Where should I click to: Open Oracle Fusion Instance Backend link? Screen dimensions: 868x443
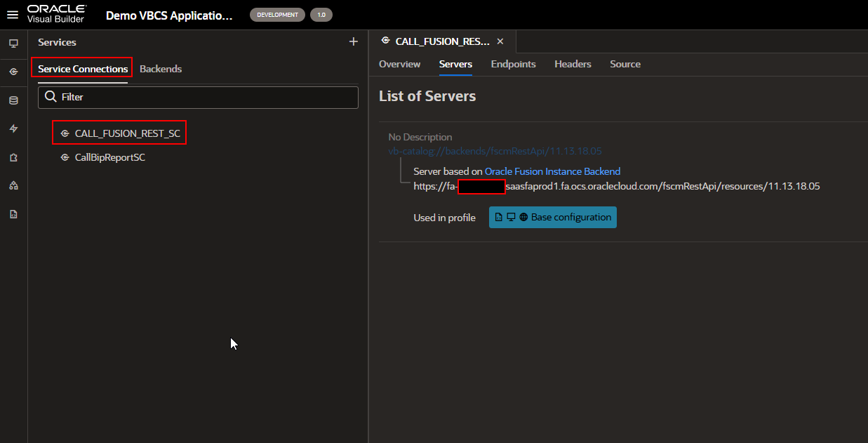[552, 171]
